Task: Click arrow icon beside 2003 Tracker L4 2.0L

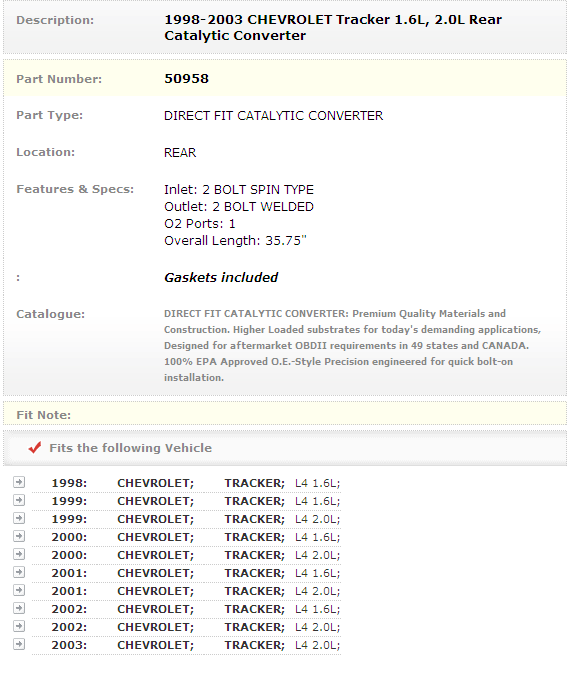Action: (x=19, y=644)
